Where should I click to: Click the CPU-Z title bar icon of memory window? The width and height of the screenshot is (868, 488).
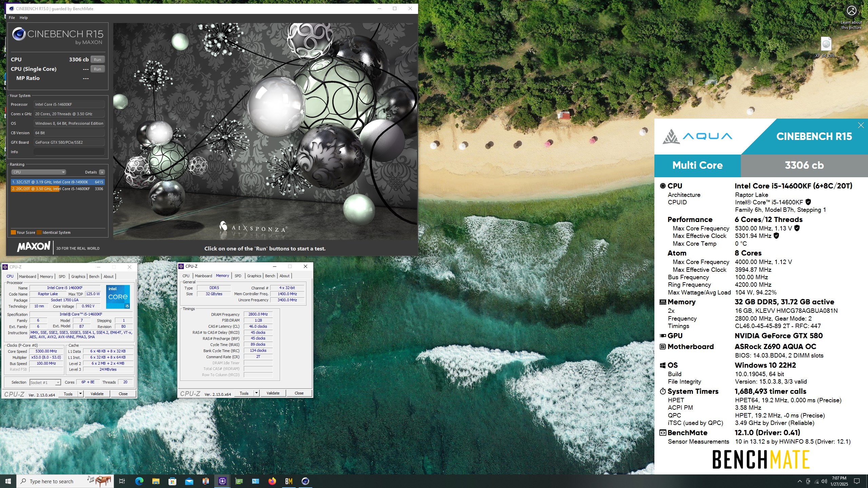click(x=181, y=266)
